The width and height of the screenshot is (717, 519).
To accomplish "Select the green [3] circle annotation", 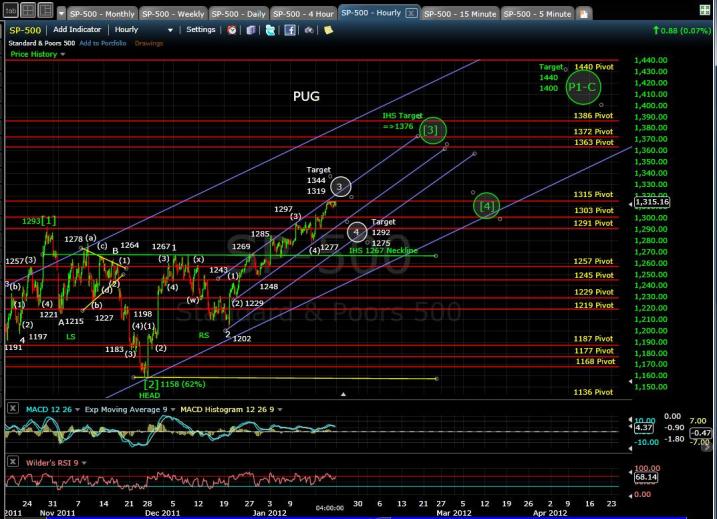I will 432,130.
